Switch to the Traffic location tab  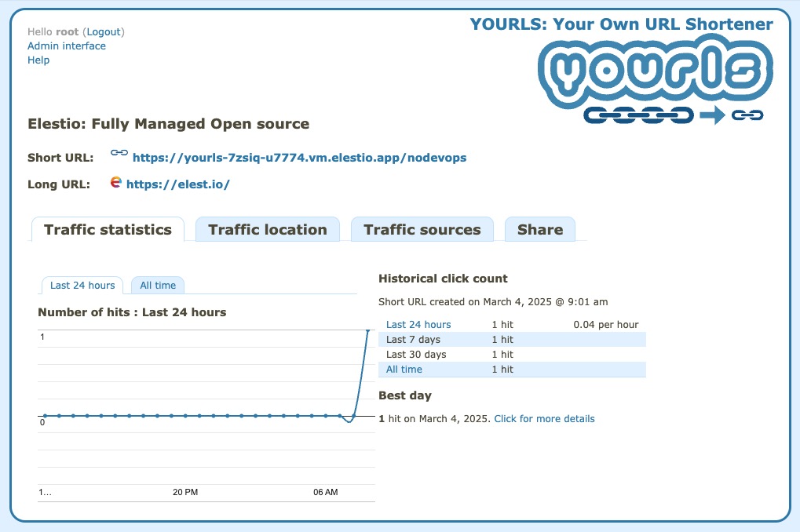click(x=266, y=229)
